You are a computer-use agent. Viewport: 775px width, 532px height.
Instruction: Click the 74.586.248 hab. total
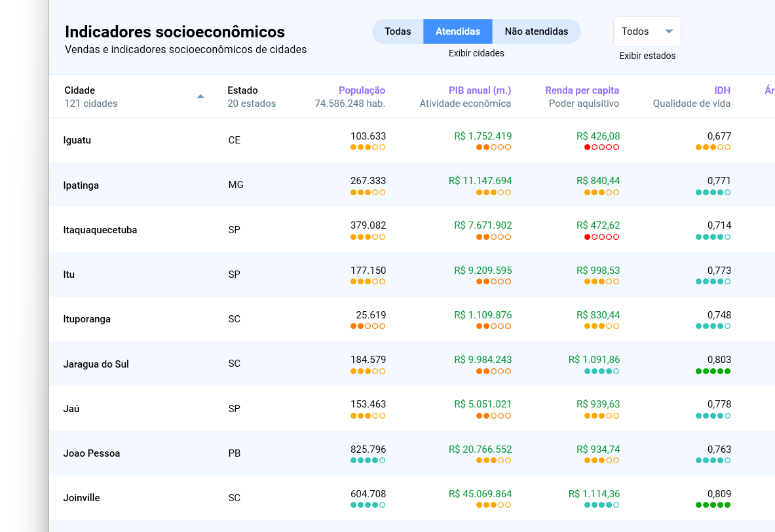[350, 104]
